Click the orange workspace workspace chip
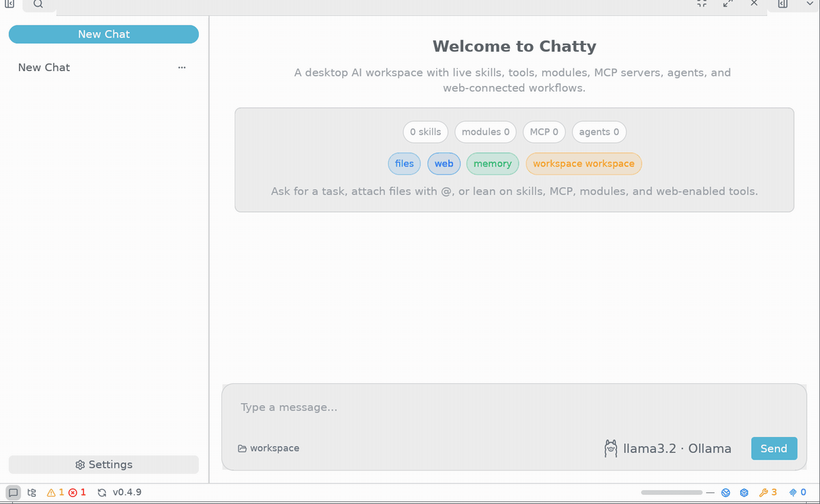Image resolution: width=820 pixels, height=504 pixels. tap(584, 163)
